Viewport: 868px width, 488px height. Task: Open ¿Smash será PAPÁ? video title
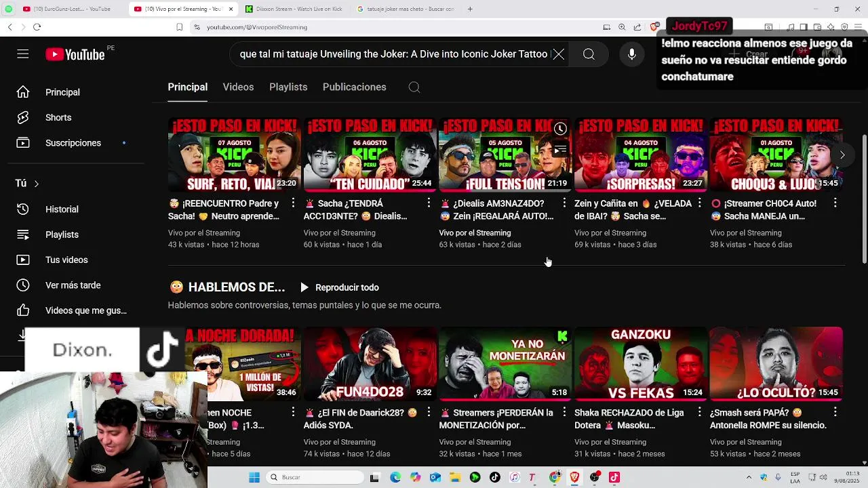point(768,419)
